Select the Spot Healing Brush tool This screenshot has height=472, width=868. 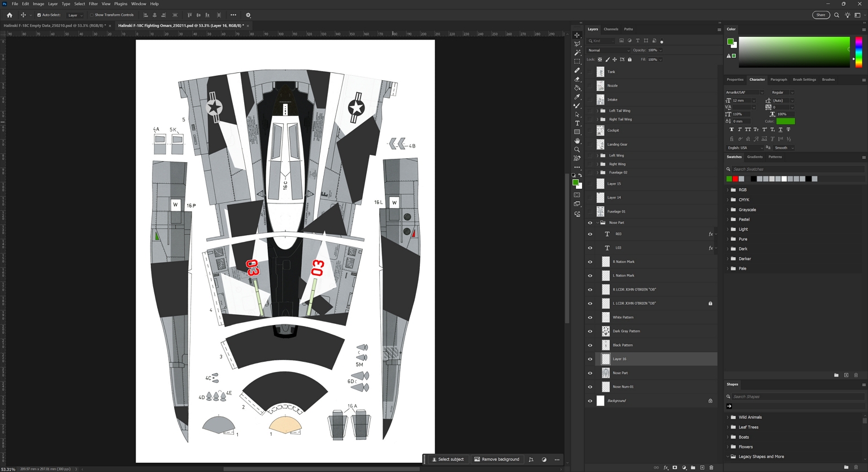tap(577, 70)
